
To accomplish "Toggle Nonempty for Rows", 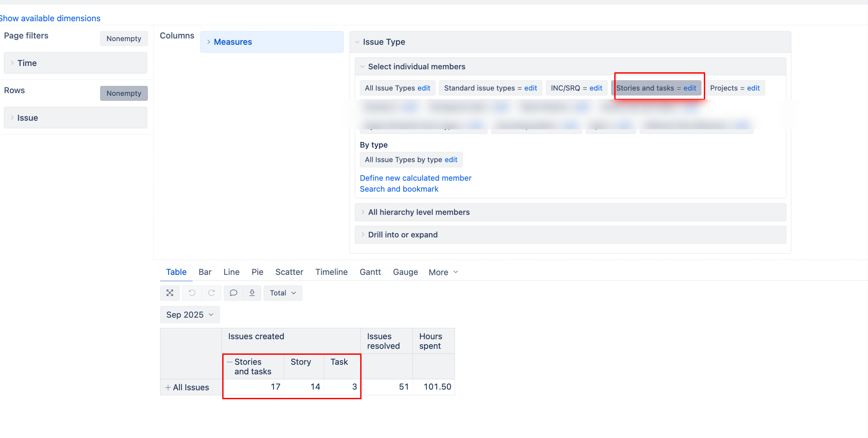I will (x=124, y=93).
